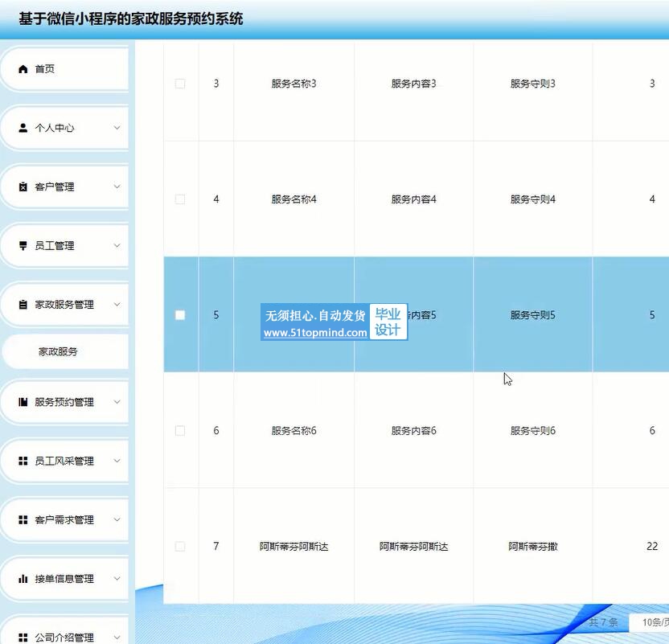This screenshot has height=644, width=669.
Task: Click the 阿斯蒂芬撒 cell in row 7
Action: tap(533, 547)
